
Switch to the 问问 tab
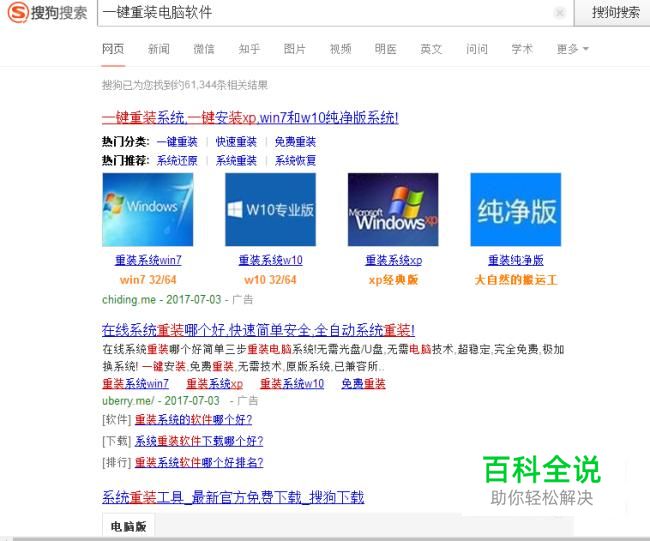click(477, 49)
